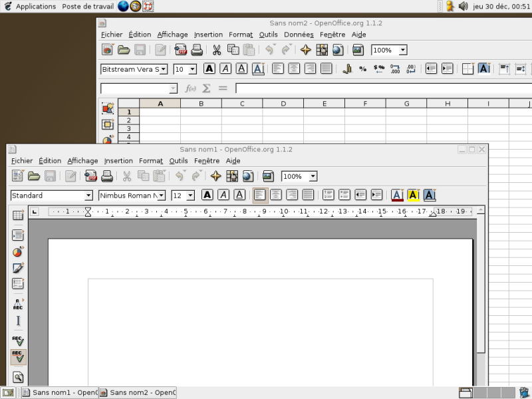Click the Borders icon in the Calc toolbar
This screenshot has width=532, height=399.
point(467,69)
